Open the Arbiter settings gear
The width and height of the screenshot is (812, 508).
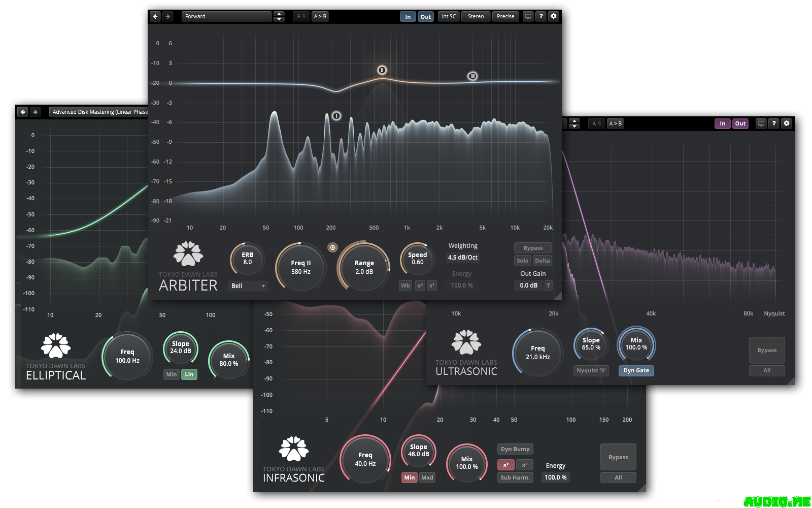554,16
